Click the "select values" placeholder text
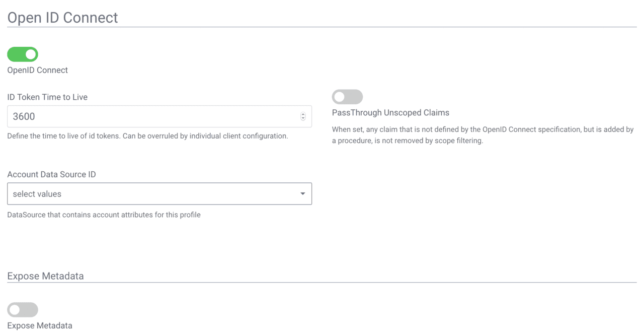The height and width of the screenshot is (334, 644). (x=37, y=194)
